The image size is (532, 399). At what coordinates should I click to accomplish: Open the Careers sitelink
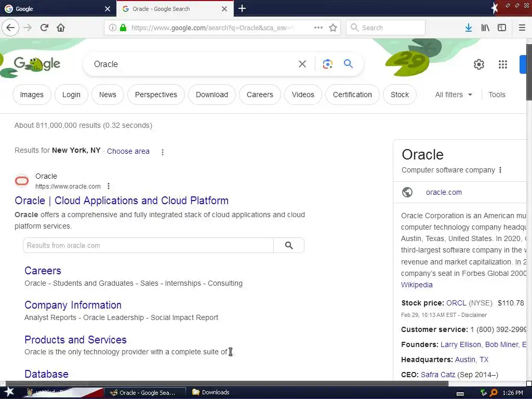coord(43,271)
